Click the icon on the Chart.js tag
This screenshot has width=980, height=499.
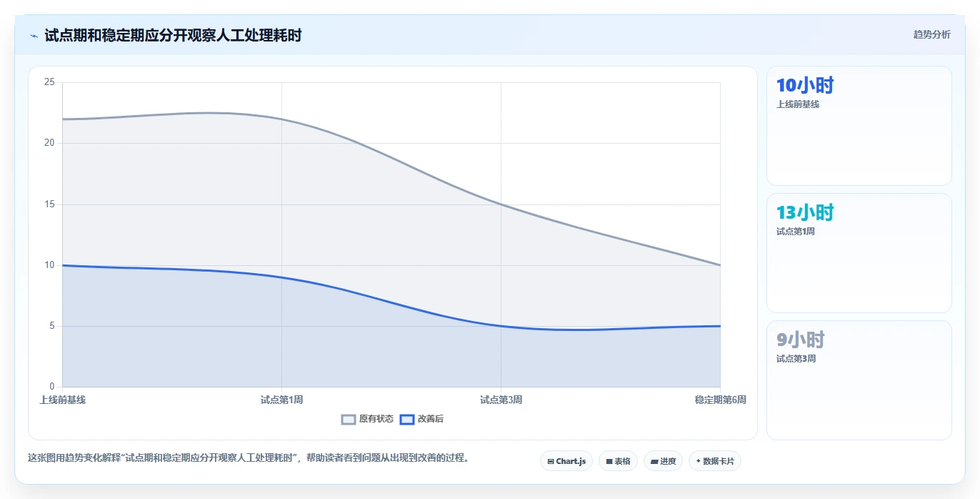551,462
